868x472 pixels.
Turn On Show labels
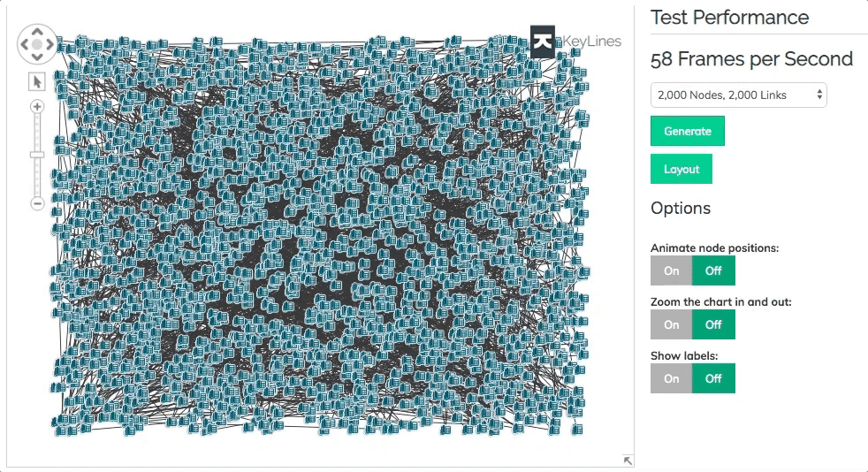(672, 378)
